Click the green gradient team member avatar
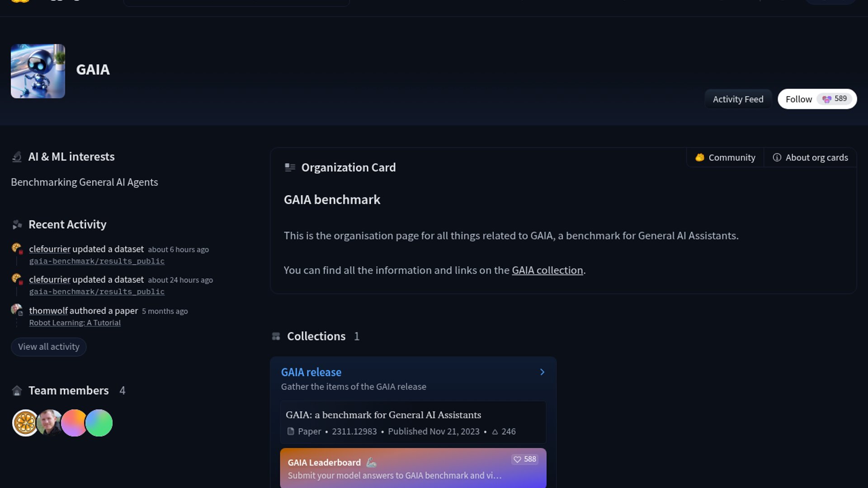This screenshot has width=868, height=488. coord(99,423)
